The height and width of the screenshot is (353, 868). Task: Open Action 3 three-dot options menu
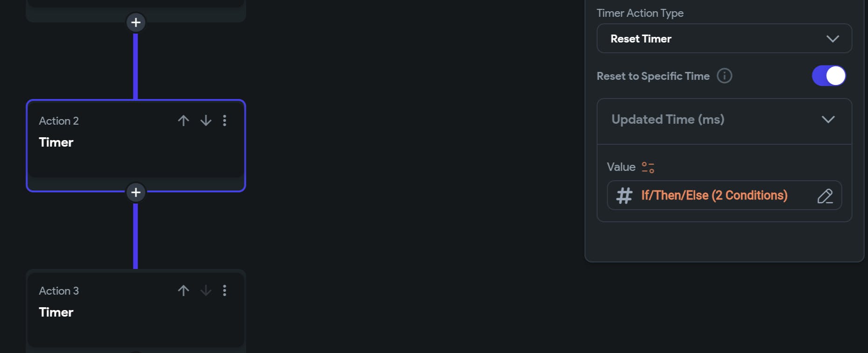point(225,291)
